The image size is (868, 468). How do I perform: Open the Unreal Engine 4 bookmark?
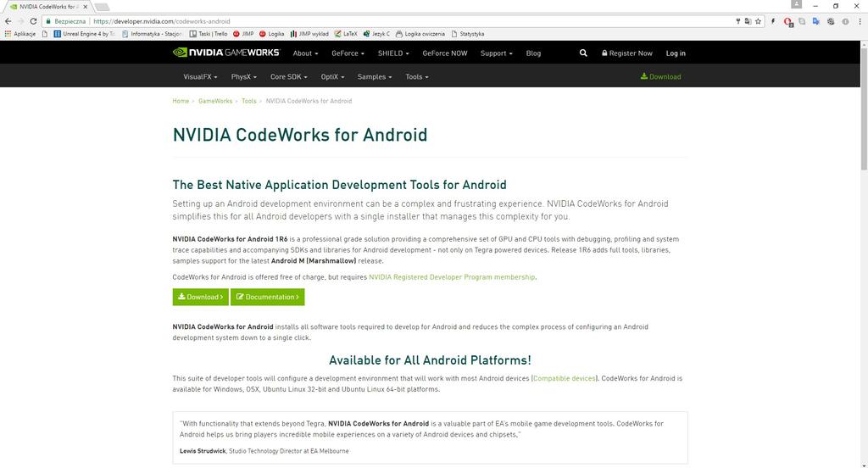tap(84, 34)
